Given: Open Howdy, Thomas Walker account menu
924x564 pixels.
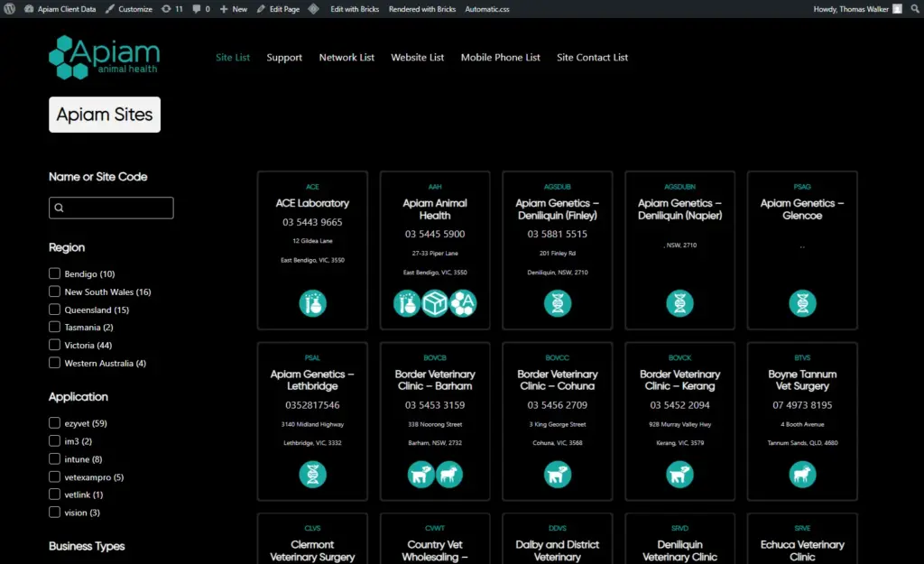Looking at the screenshot, I should (858, 9).
